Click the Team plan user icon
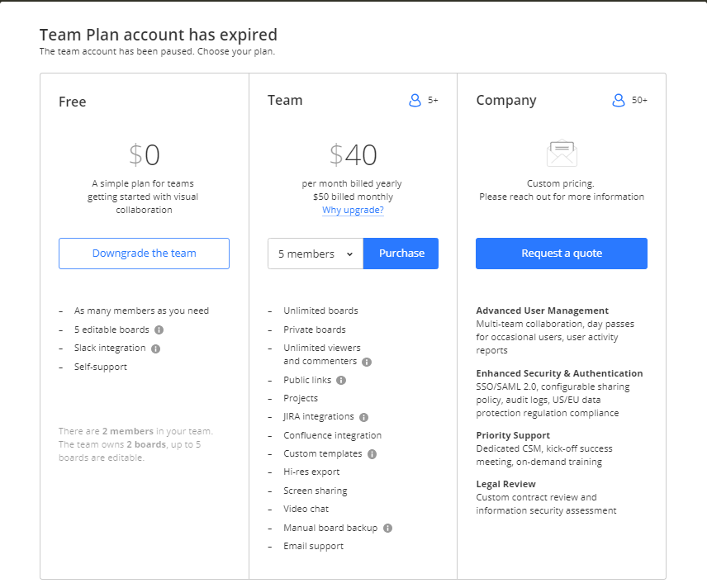This screenshot has width=707, height=588. pyautogui.click(x=415, y=100)
